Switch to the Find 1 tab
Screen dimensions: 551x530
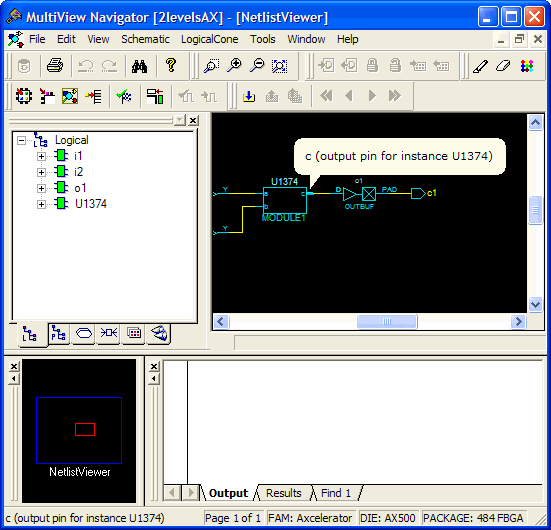click(336, 493)
